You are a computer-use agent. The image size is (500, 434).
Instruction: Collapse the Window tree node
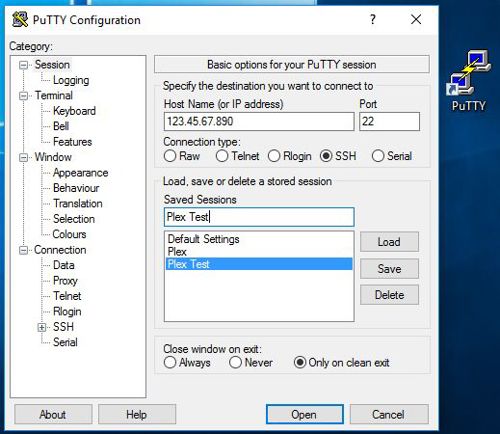tap(23, 157)
